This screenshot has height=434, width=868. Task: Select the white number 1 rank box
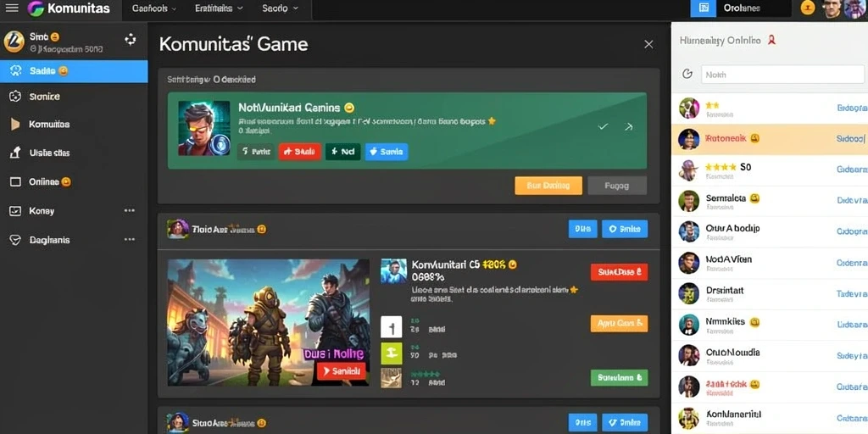[x=392, y=327]
